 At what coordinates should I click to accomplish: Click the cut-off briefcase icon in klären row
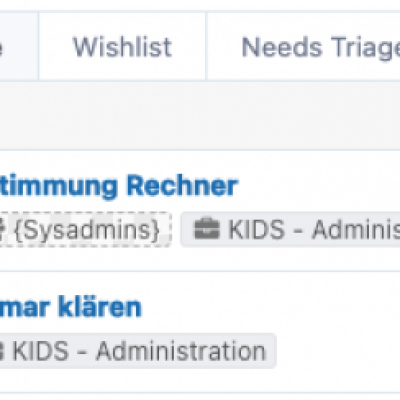tap(2, 351)
